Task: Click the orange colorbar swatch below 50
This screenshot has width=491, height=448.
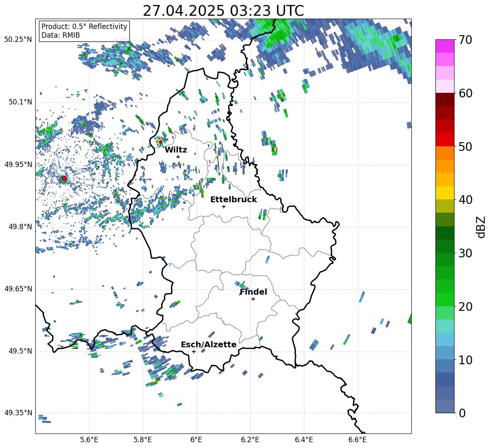Action: 445,153
